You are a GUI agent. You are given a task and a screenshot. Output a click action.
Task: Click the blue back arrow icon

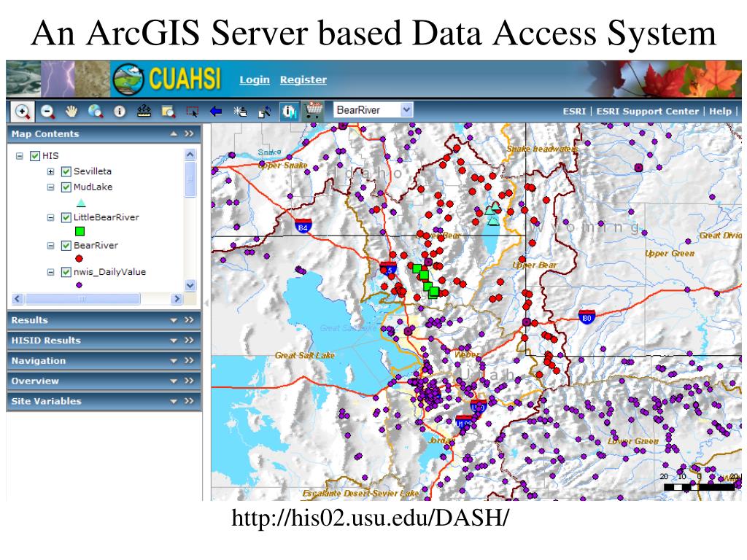(216, 112)
